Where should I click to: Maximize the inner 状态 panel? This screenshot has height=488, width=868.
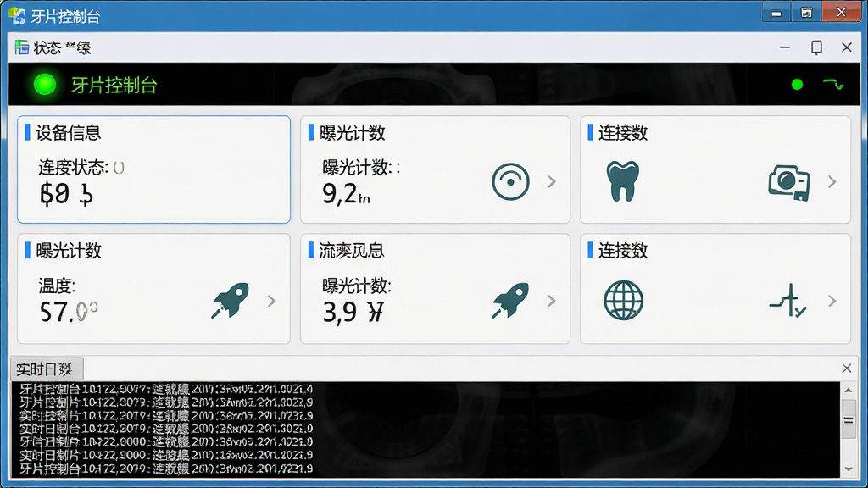(816, 47)
